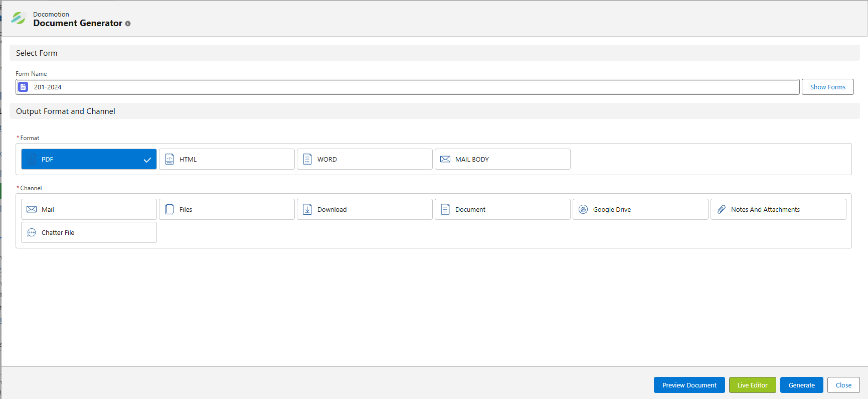Click the info icon beside Document Generator
This screenshot has width=868, height=399.
[128, 24]
